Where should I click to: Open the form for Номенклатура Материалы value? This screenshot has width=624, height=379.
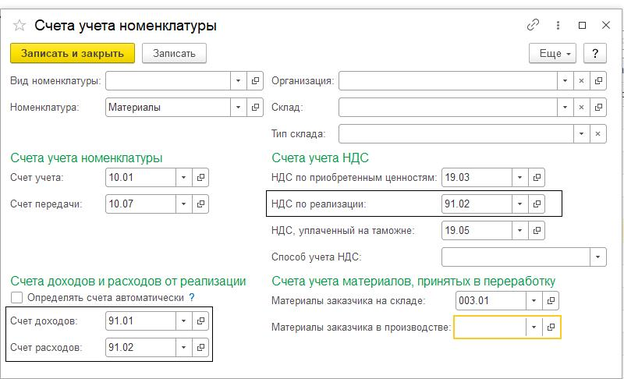point(255,107)
